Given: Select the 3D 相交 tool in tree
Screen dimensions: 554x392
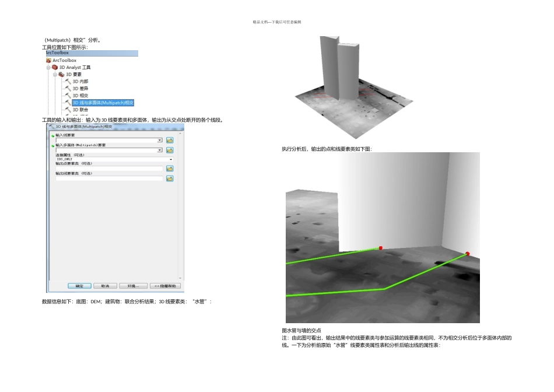Looking at the screenshot, I should point(80,96).
